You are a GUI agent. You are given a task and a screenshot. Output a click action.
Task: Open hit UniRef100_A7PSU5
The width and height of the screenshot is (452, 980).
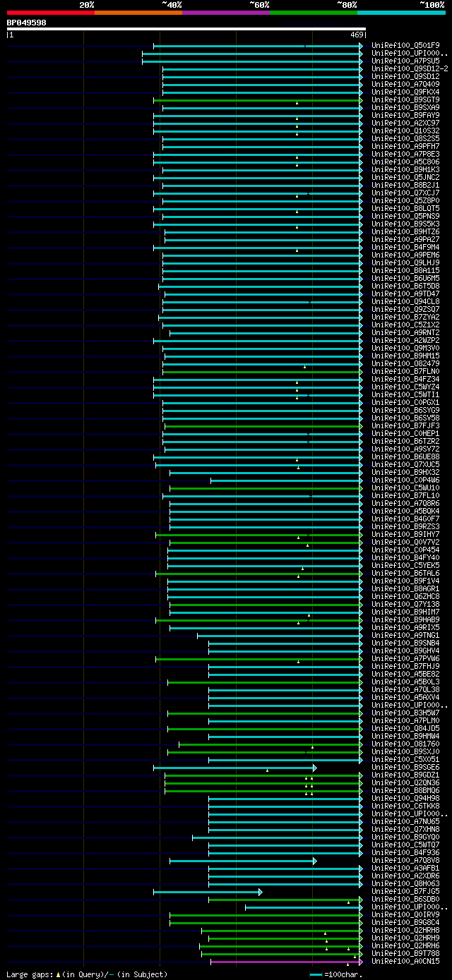click(x=405, y=61)
